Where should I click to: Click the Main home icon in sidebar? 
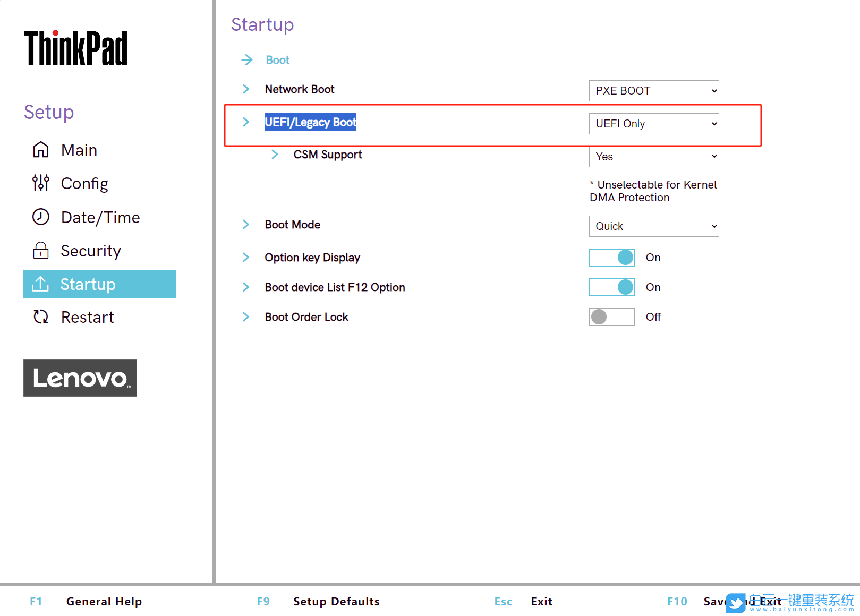(41, 150)
